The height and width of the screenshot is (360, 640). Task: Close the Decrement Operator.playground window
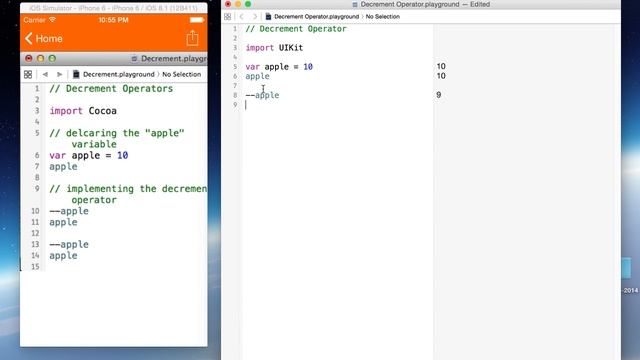228,4
